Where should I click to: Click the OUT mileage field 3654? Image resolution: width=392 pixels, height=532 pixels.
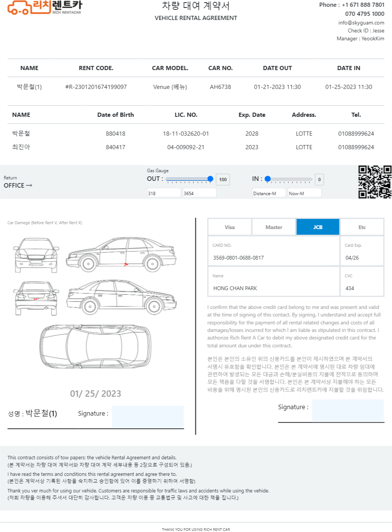coord(199,193)
